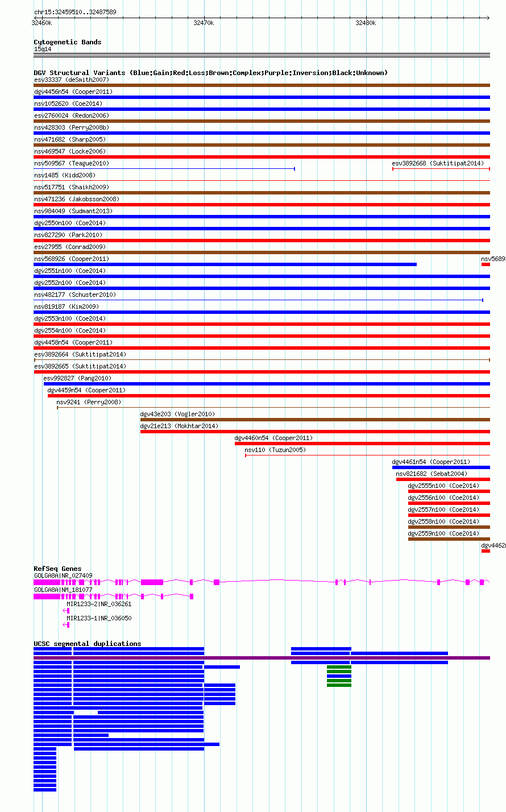The image size is (506, 812).
Task: Select nsv984049 (Sudmant2013) label
Action: [x=73, y=211]
